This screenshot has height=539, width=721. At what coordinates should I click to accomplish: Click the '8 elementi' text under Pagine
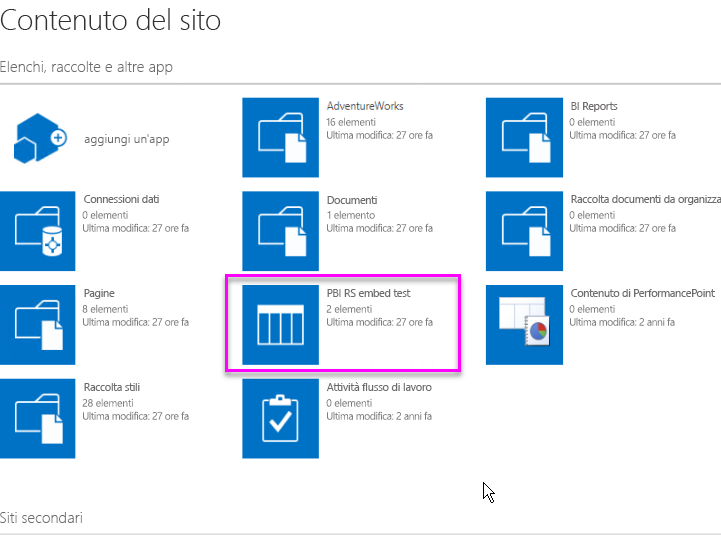pyautogui.click(x=105, y=309)
